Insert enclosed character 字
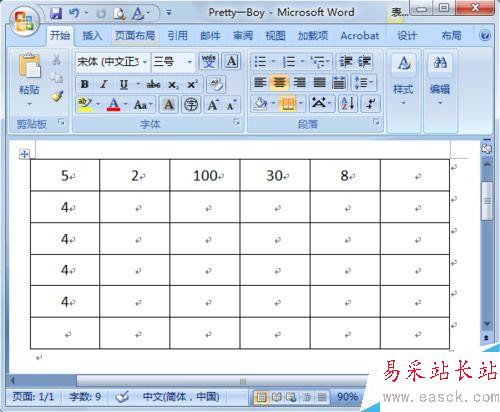 click(191, 105)
